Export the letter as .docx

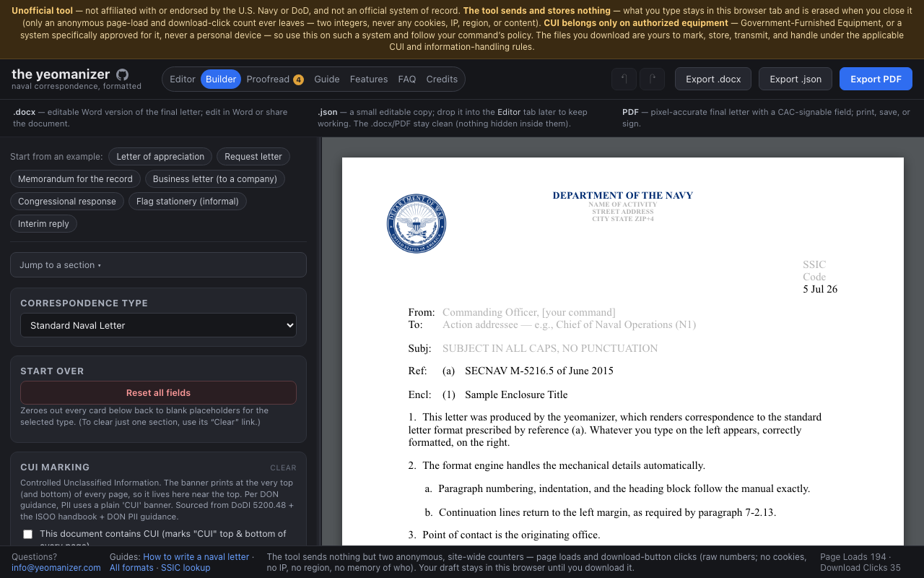(x=713, y=79)
